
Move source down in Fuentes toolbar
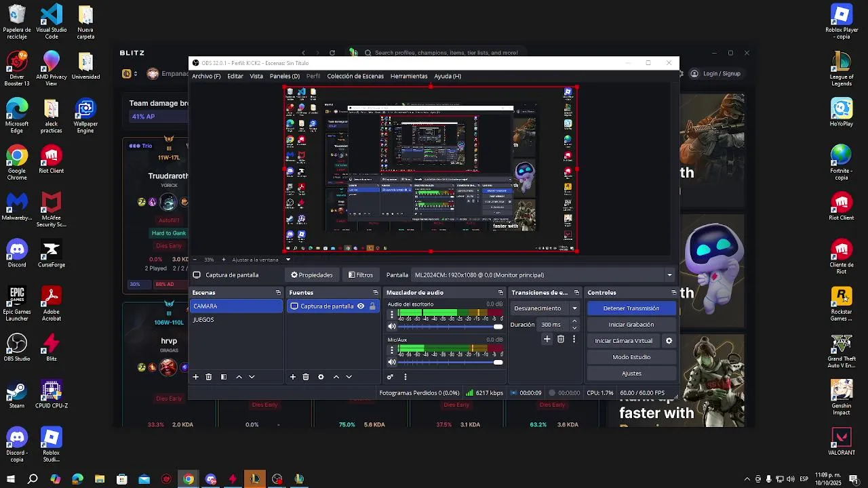[349, 377]
